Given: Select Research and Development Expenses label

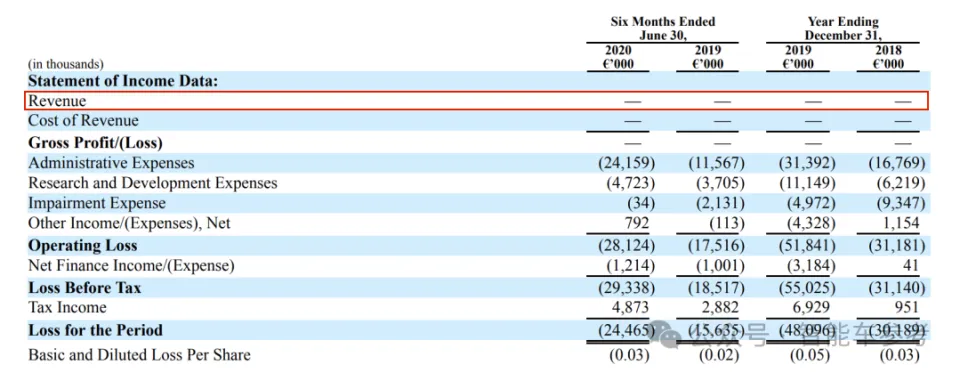Looking at the screenshot, I should pyautogui.click(x=152, y=183).
